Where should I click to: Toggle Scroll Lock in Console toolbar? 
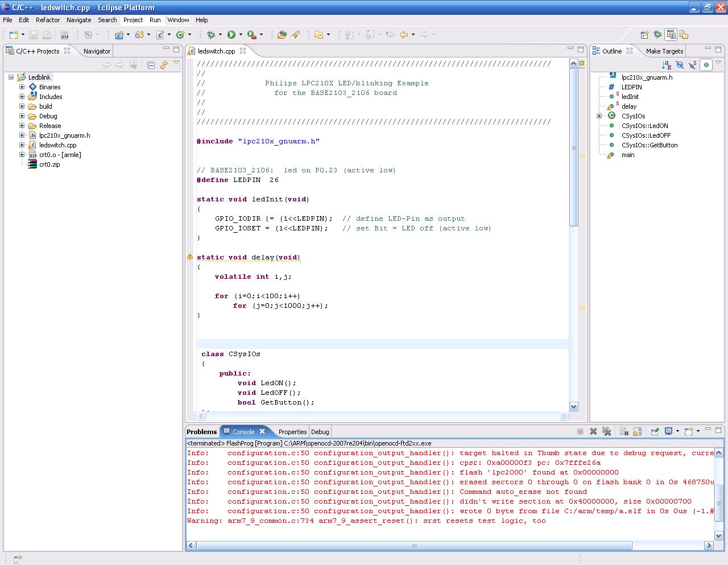tap(637, 431)
